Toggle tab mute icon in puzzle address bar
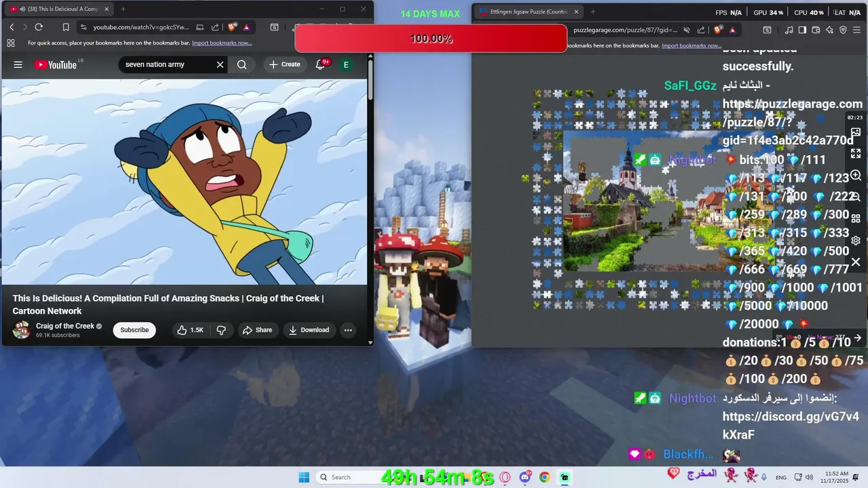868x488 pixels. [686, 30]
